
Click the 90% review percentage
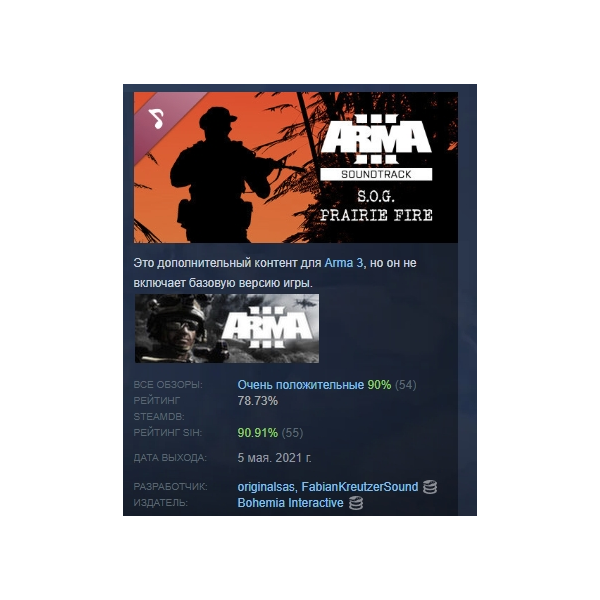pos(379,385)
